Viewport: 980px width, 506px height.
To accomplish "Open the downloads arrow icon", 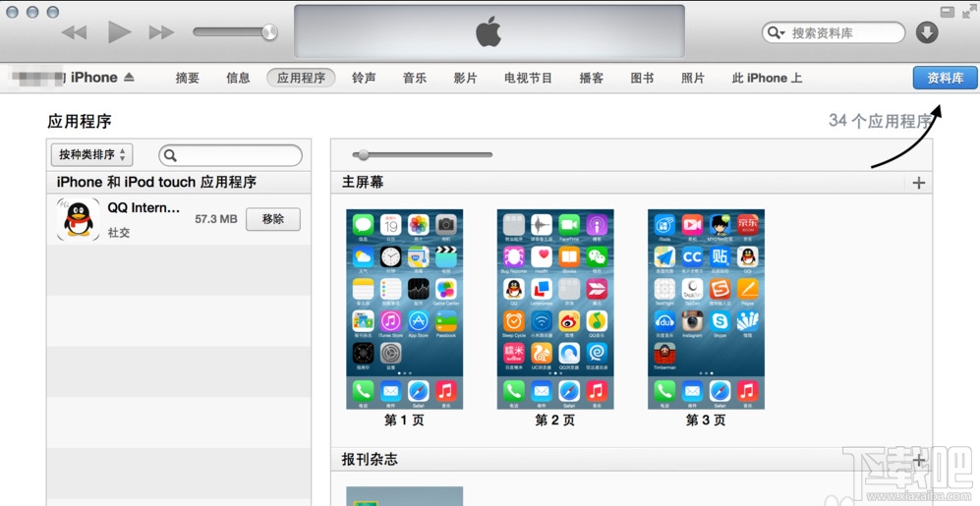I will coord(927,32).
